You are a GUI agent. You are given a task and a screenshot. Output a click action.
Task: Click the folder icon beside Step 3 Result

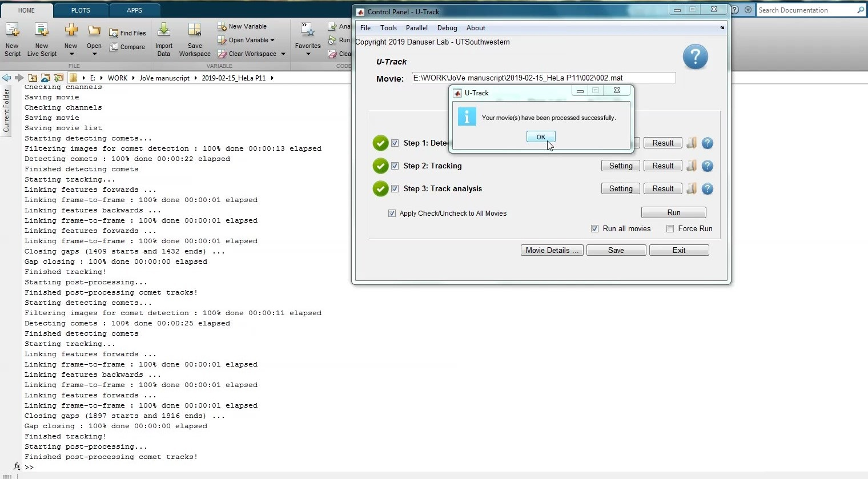(x=692, y=189)
